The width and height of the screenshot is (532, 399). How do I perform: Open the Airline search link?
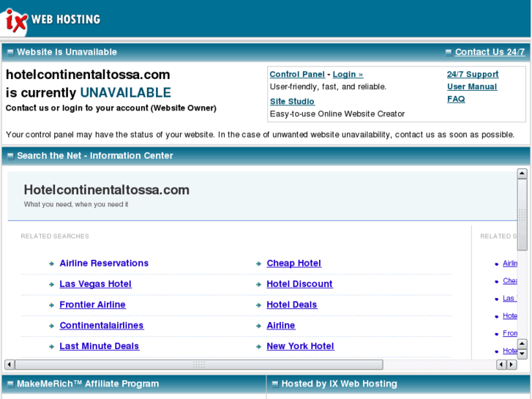coord(280,325)
